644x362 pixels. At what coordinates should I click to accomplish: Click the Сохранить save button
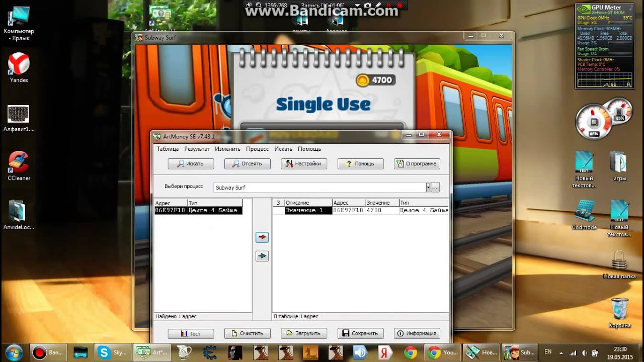click(360, 333)
